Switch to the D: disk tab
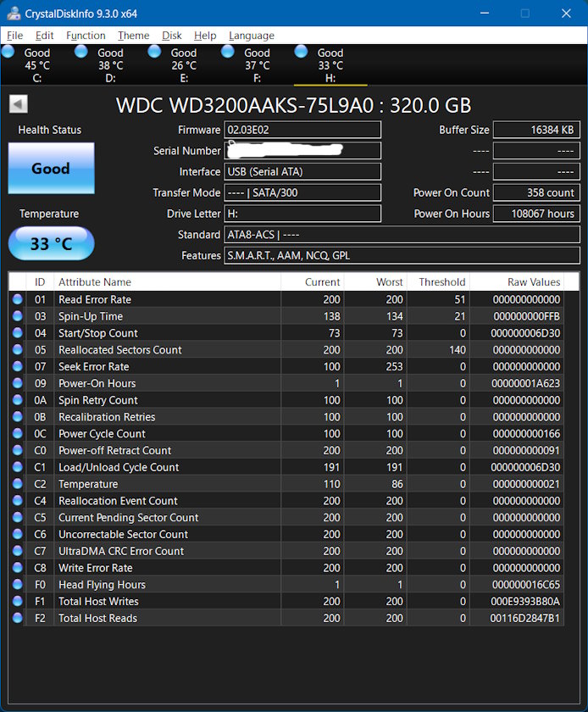This screenshot has height=712, width=588. click(x=110, y=65)
